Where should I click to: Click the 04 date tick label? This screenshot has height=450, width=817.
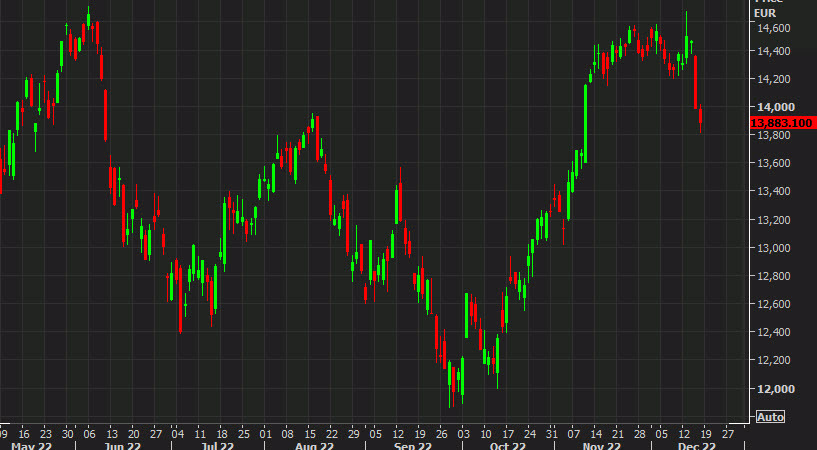point(178,434)
